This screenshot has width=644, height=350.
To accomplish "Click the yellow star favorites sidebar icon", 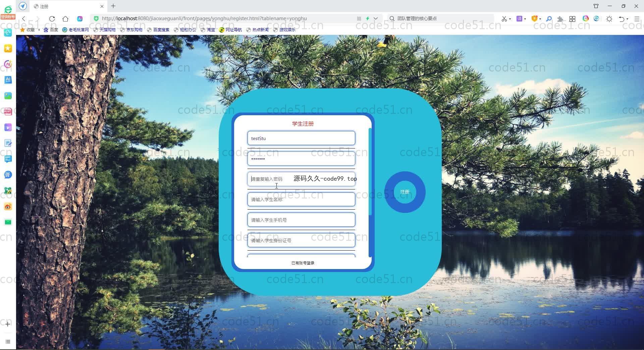I will (x=8, y=48).
